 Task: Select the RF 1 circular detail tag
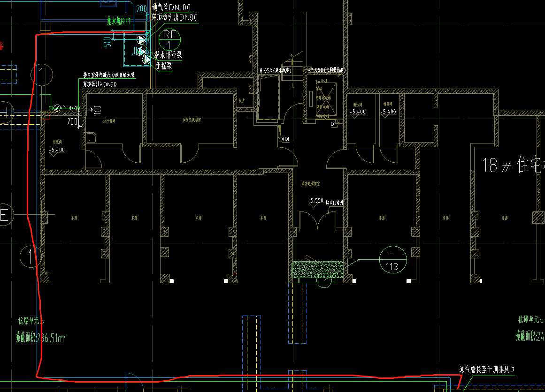(x=169, y=39)
